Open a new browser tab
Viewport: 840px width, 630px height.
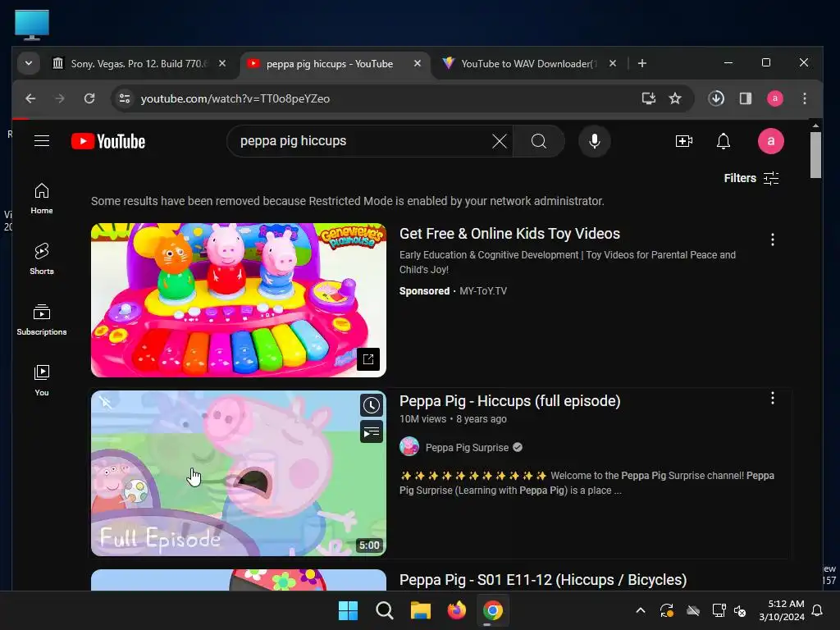point(641,64)
